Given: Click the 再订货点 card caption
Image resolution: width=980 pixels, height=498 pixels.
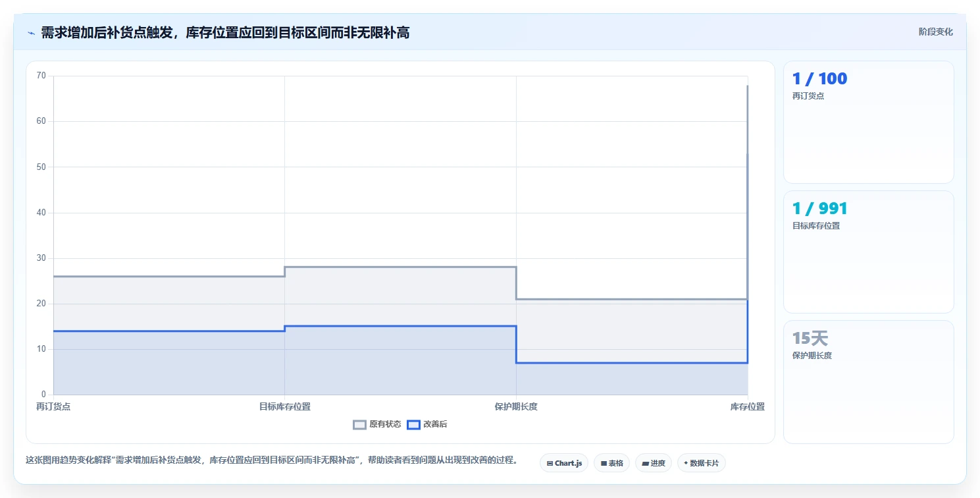Looking at the screenshot, I should (x=808, y=96).
